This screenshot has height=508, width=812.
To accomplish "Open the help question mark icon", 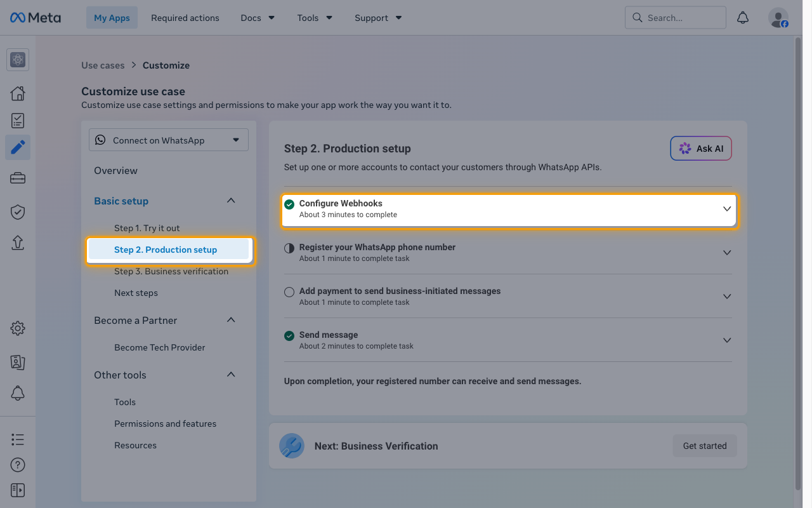I will (x=18, y=465).
